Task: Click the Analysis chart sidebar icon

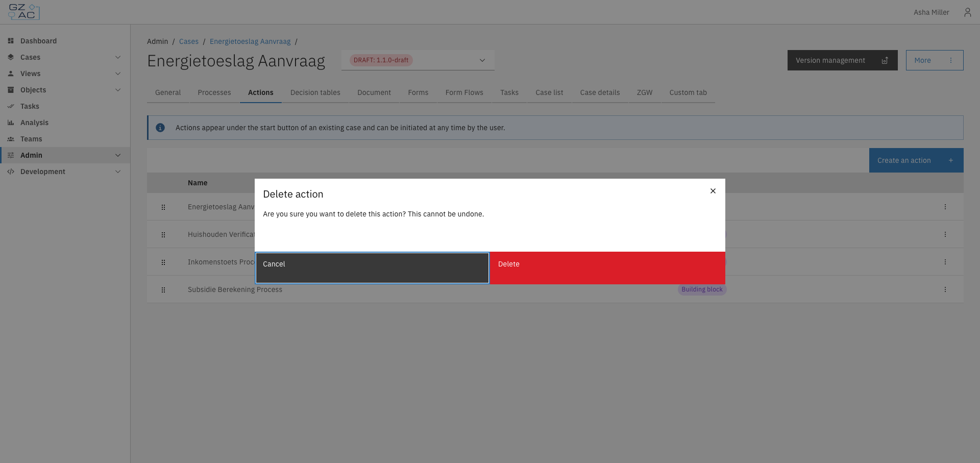Action: (11, 123)
